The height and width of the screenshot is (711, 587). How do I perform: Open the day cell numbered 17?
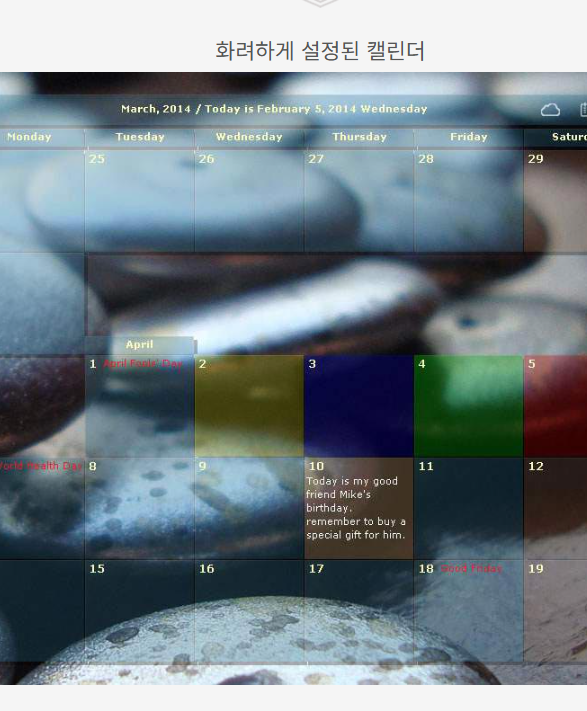point(359,611)
